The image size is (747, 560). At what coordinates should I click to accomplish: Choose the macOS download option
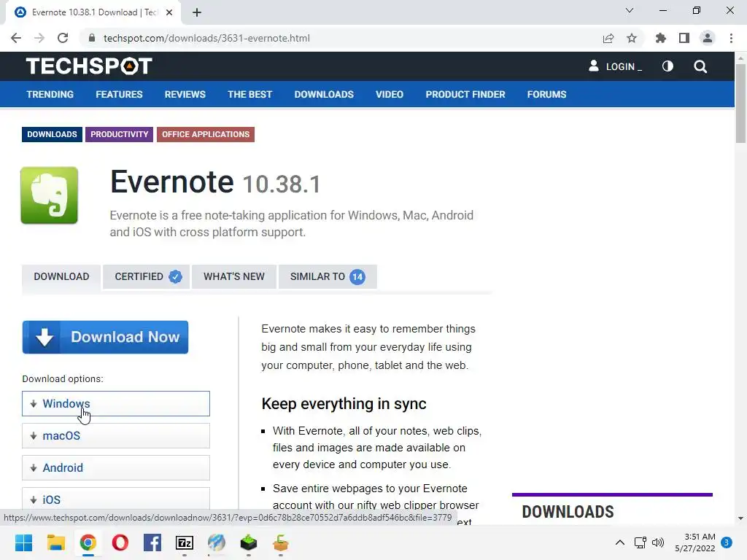116,436
